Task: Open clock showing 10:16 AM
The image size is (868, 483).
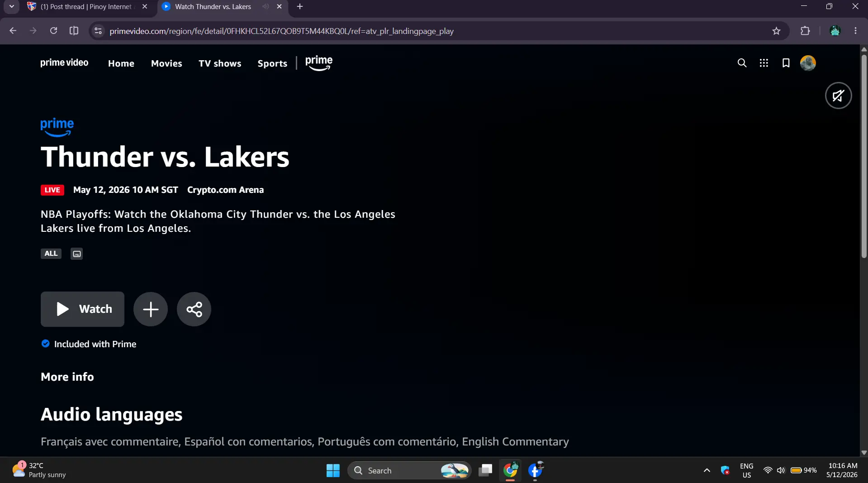Action: (x=842, y=470)
